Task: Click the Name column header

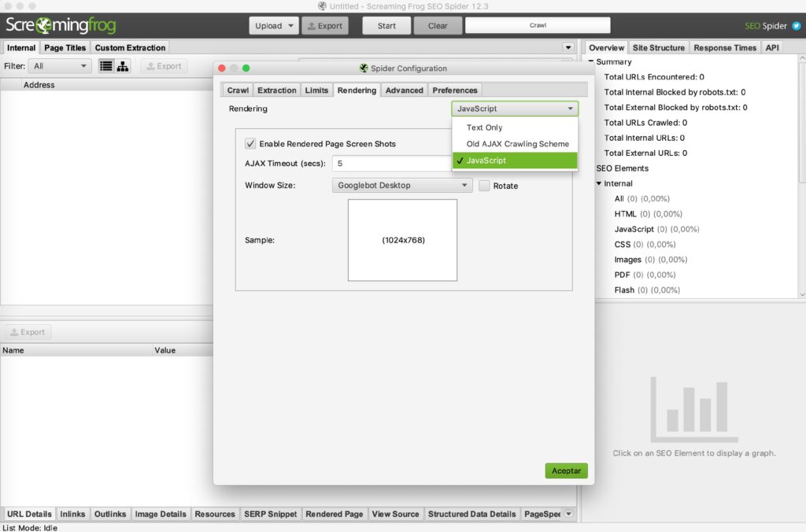Action: point(76,350)
